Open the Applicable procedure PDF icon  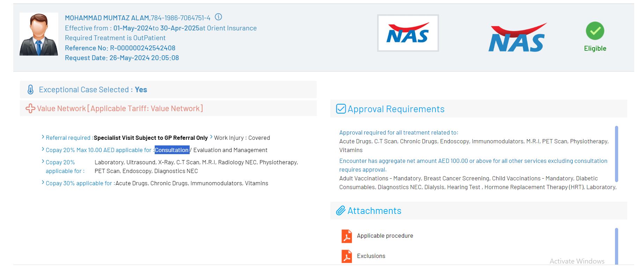tap(346, 236)
